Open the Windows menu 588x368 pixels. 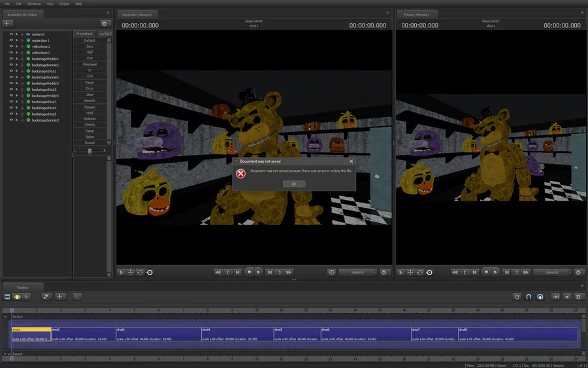pos(34,4)
